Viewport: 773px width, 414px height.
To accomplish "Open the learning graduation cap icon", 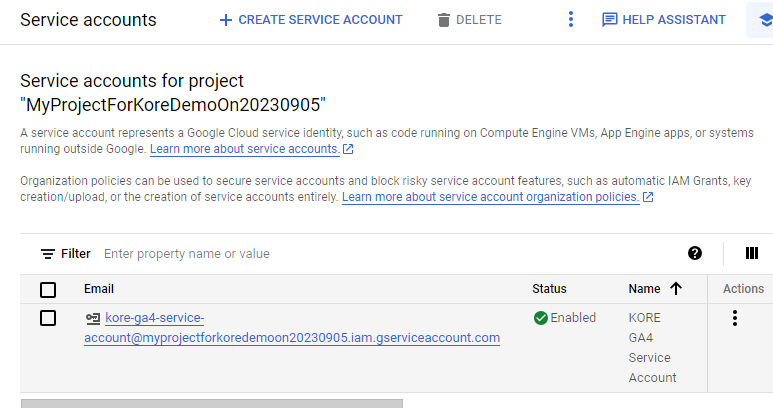I will point(761,20).
